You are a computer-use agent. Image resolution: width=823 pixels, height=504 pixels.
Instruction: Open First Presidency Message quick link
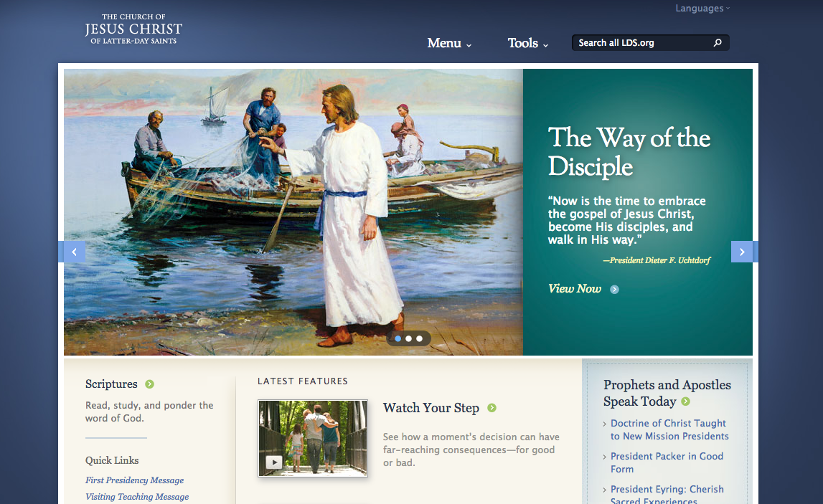click(134, 480)
